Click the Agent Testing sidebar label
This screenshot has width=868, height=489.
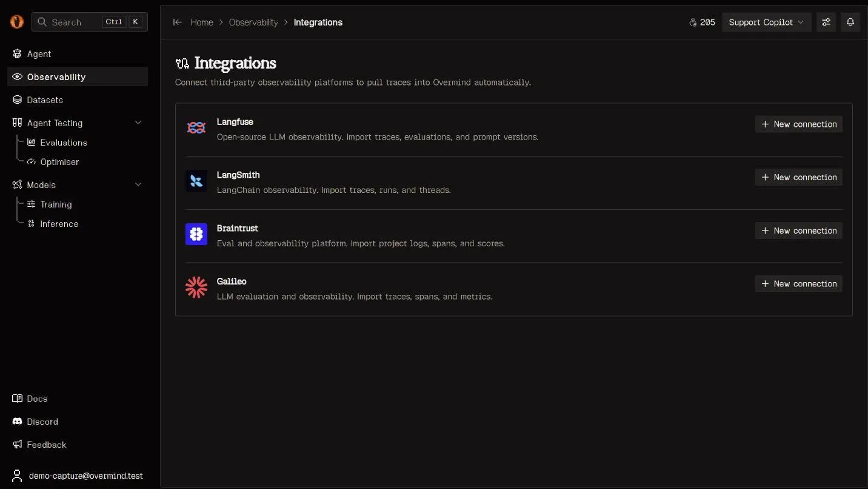click(x=55, y=123)
